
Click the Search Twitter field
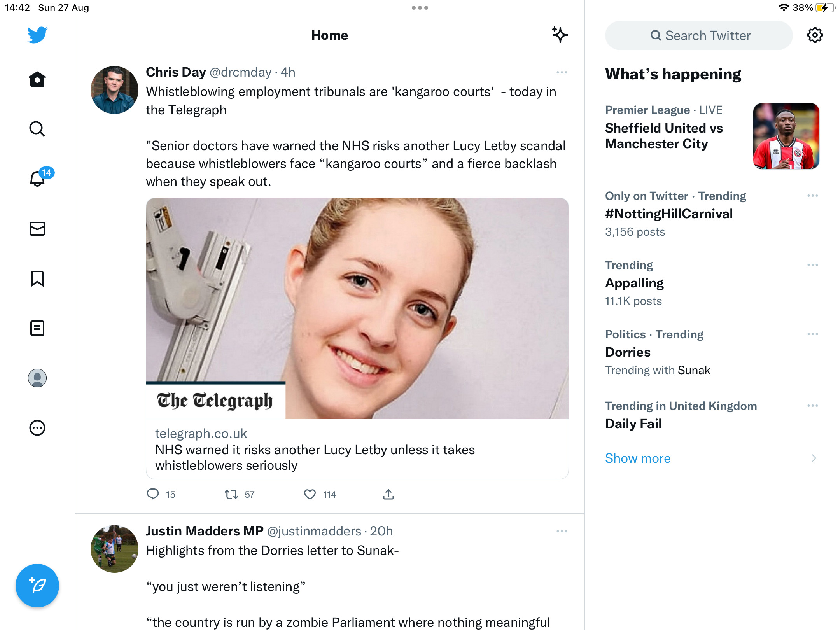(x=699, y=35)
